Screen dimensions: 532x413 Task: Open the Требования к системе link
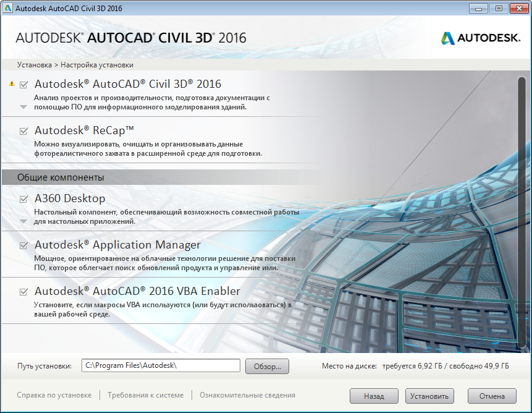[146, 395]
